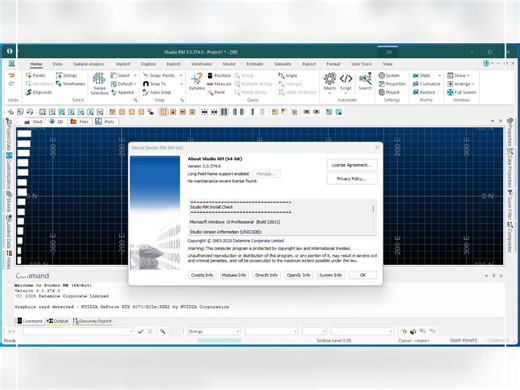This screenshot has height=390, width=520.
Task: Open the Sample Analysis ribbon tab
Action: pyautogui.click(x=89, y=64)
